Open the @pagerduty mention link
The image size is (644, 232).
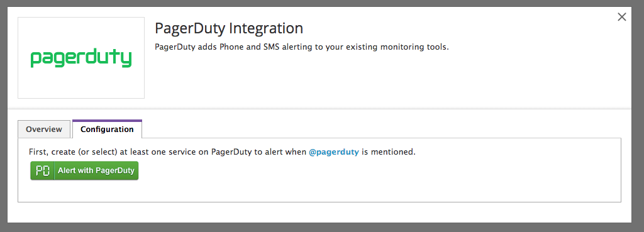tap(334, 152)
